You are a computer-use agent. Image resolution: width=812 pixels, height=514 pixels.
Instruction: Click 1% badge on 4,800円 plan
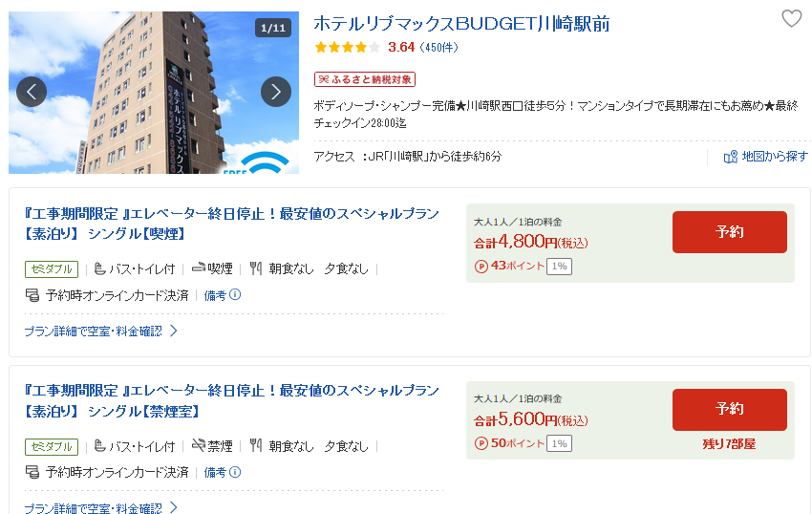pyautogui.click(x=559, y=267)
